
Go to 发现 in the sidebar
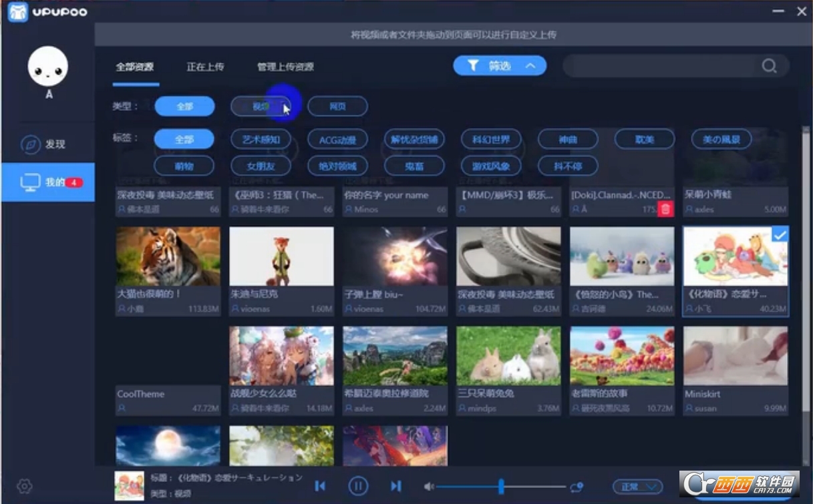click(x=48, y=144)
